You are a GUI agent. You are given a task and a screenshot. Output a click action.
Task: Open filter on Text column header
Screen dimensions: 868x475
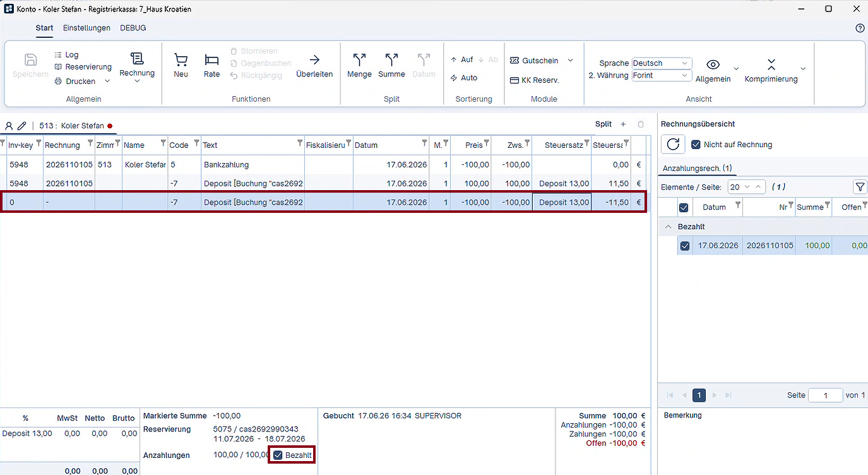coord(300,143)
